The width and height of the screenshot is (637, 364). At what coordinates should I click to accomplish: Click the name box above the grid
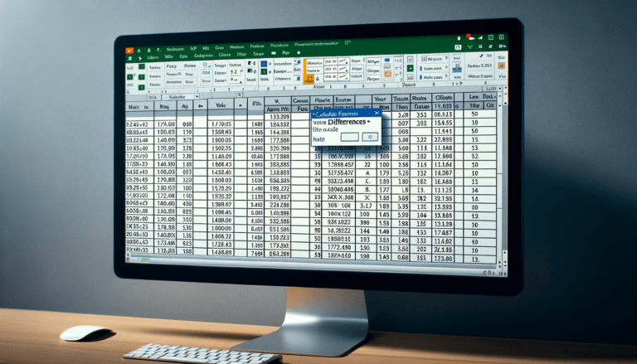pos(177,97)
